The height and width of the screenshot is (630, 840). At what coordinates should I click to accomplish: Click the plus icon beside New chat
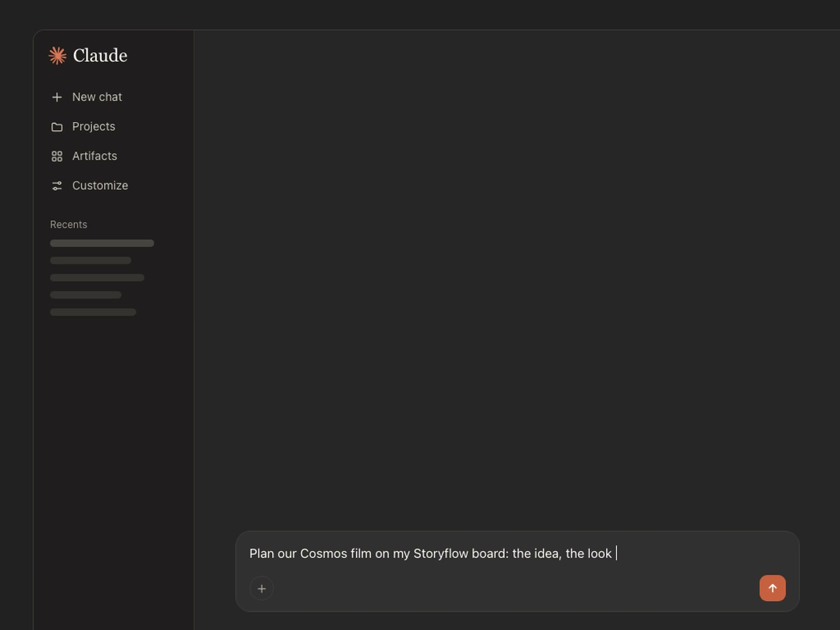[57, 97]
